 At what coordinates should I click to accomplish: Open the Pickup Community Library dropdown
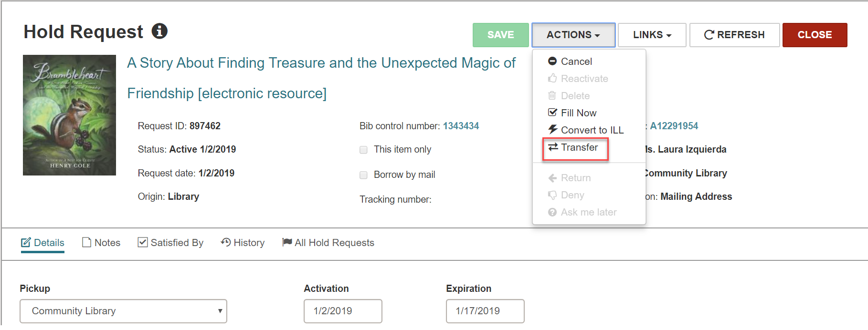[x=123, y=311]
